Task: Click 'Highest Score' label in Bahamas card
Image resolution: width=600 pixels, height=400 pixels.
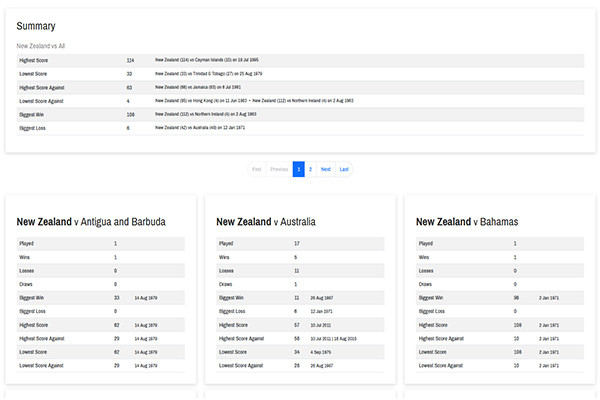Action: click(x=433, y=325)
